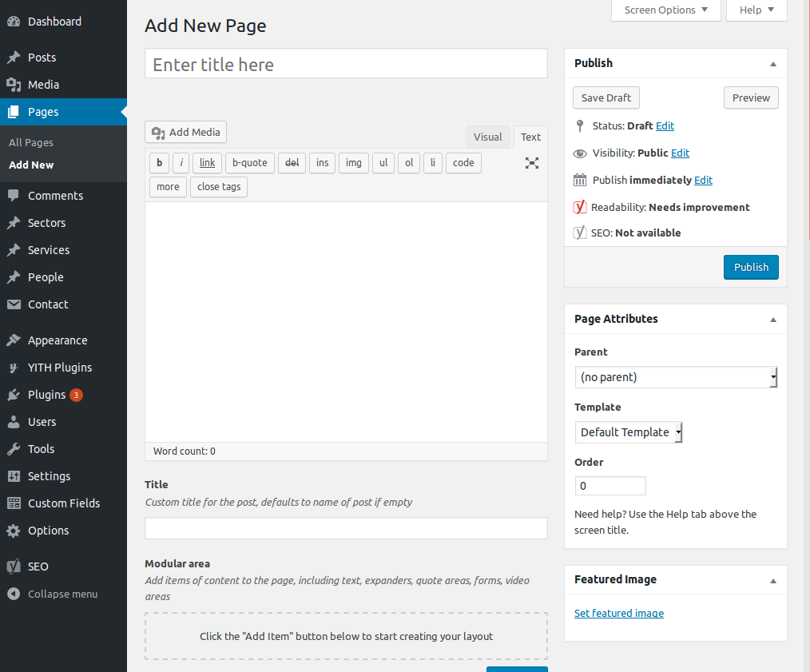Click the Collapse menu arrow icon

(x=14, y=594)
